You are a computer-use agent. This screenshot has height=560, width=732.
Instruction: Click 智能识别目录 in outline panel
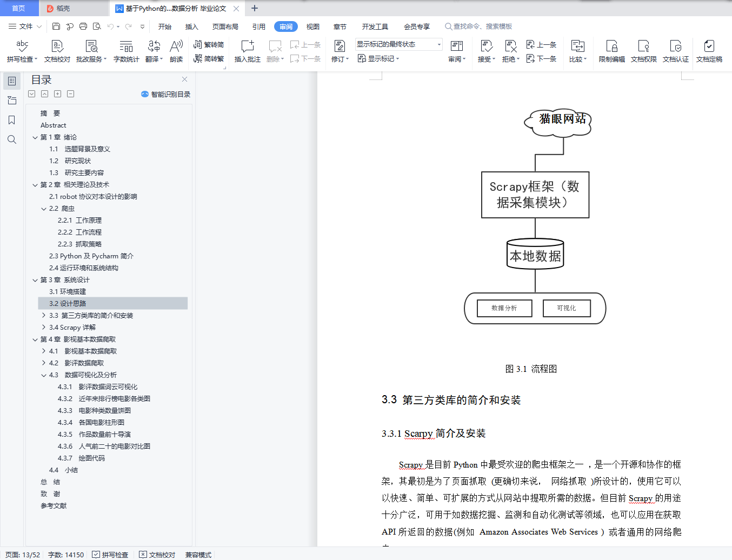165,94
